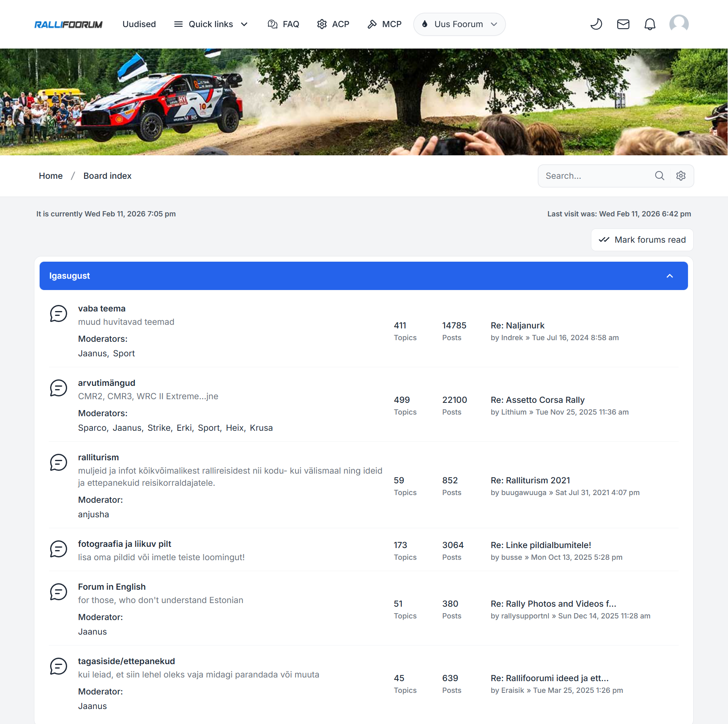Screen dimensions: 728x724
Task: Click the vaba teema forum icon
Action: pos(58,313)
